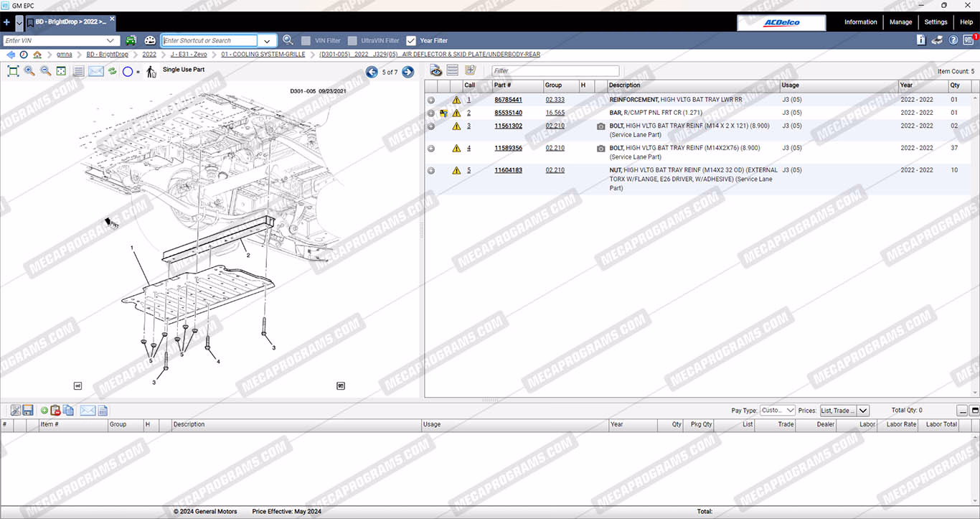Toggle the UltraVIN Filter checkbox
The image size is (980, 519).
(352, 41)
